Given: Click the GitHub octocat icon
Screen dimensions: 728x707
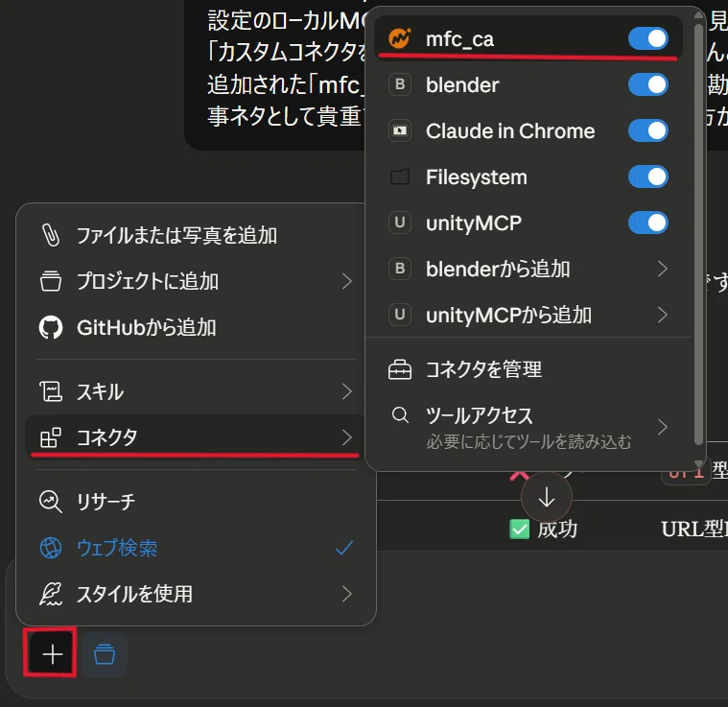Looking at the screenshot, I should (51, 327).
